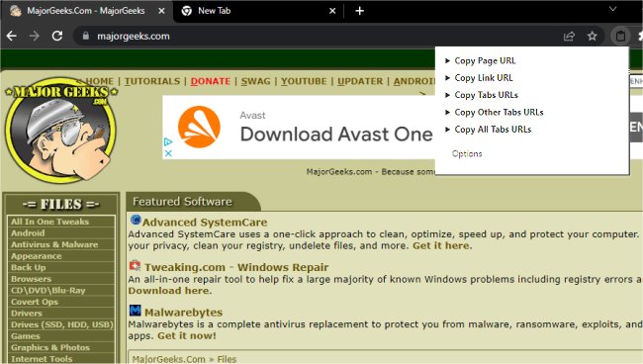Expand the Copy Page URL arrow
Viewport: 643px width, 364px height.
click(447, 60)
